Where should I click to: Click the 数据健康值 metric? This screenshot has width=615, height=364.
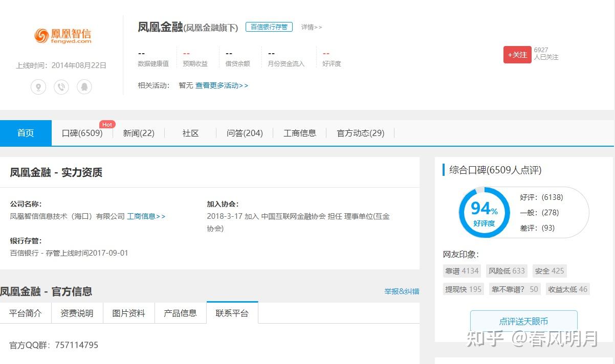click(153, 59)
